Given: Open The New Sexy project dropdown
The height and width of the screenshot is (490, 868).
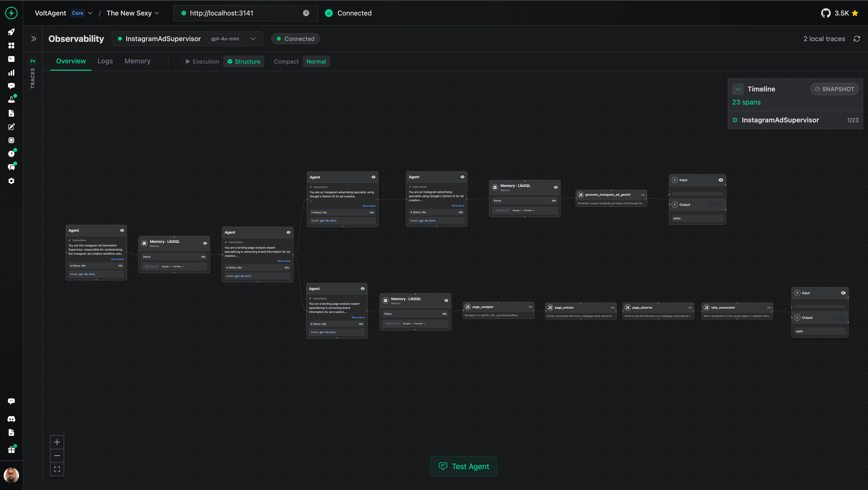Looking at the screenshot, I should click(132, 13).
